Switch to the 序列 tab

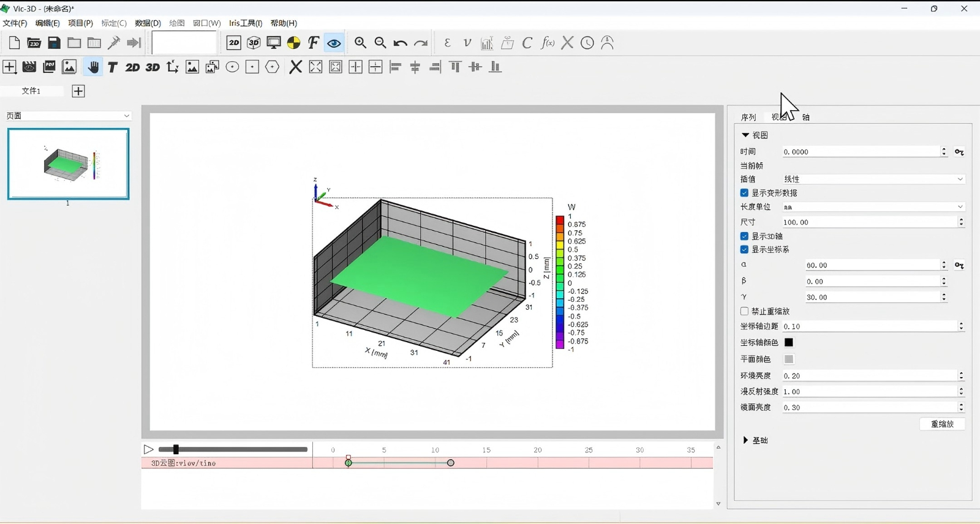748,117
